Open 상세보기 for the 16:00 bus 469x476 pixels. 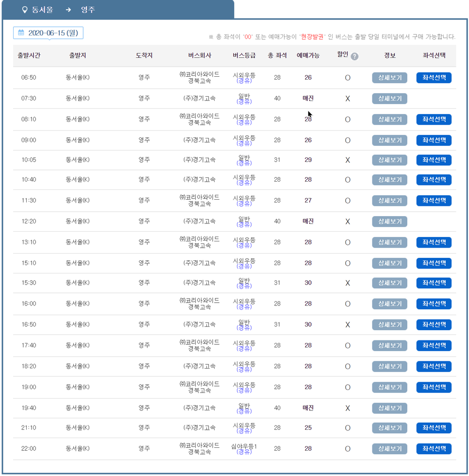[x=389, y=304]
